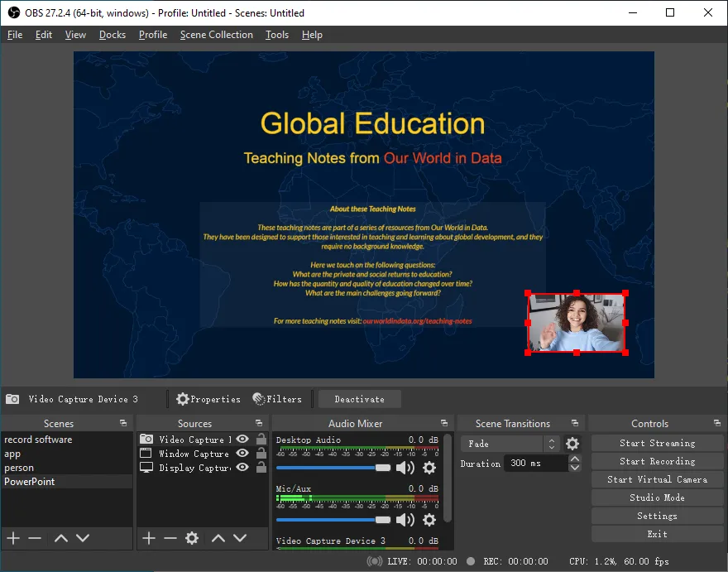728x572 pixels.
Task: Open the Docks menu
Action: pos(113,35)
